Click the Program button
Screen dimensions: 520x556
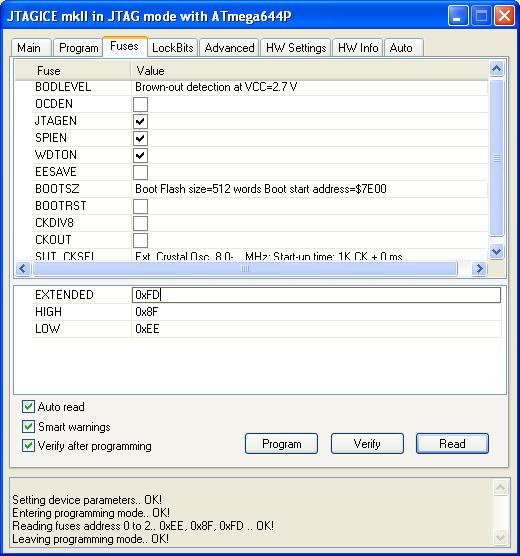pyautogui.click(x=281, y=444)
